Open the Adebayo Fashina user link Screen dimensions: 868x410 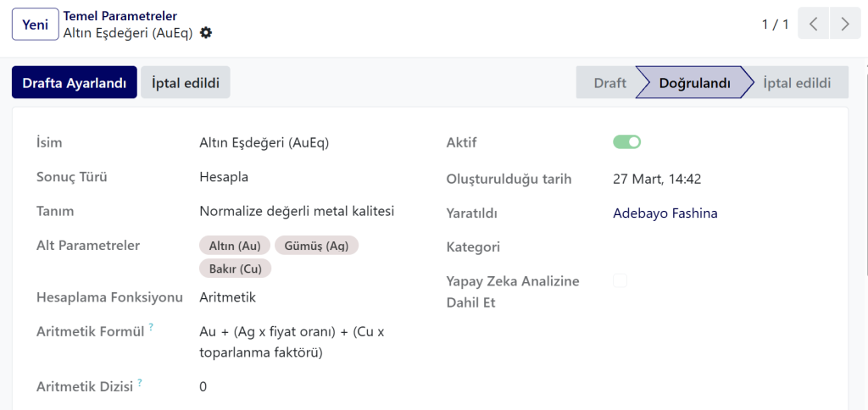[665, 213]
